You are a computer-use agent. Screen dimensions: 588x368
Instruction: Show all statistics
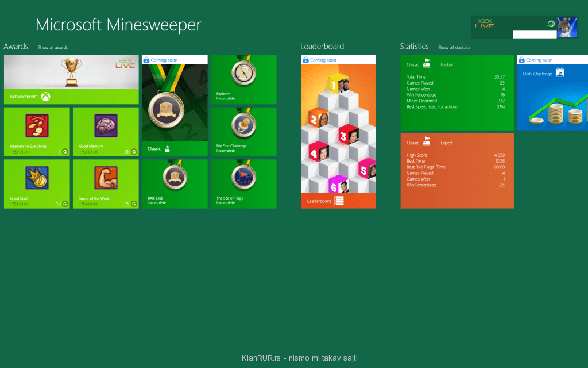pyautogui.click(x=454, y=48)
